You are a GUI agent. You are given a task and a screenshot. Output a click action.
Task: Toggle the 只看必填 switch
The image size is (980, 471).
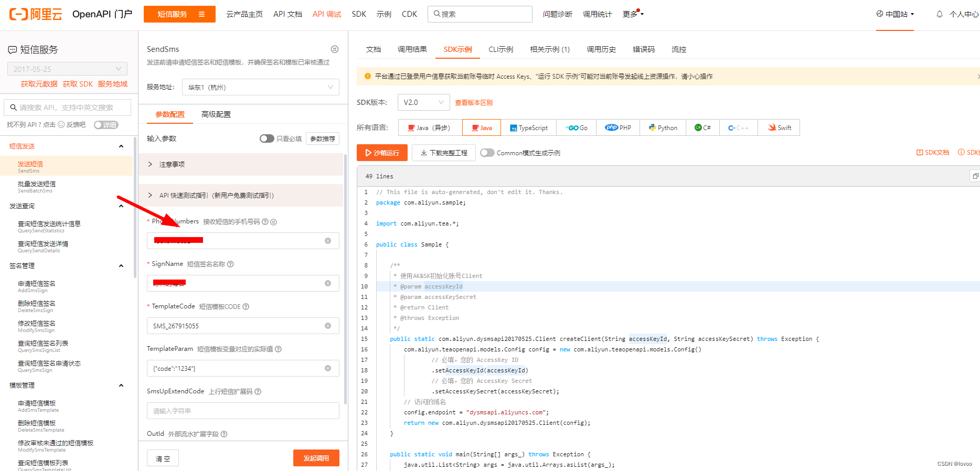[267, 138]
